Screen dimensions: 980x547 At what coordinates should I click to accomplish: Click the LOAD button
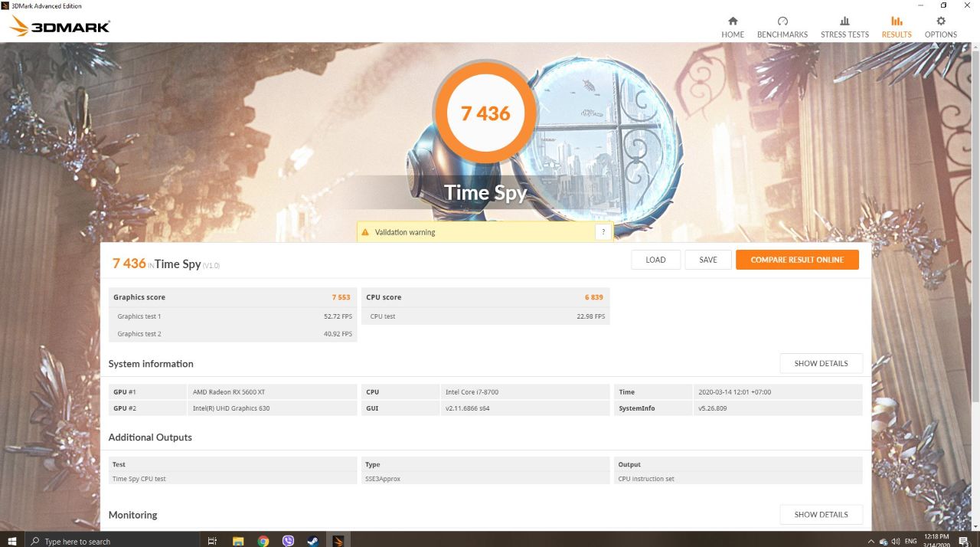[x=655, y=260]
